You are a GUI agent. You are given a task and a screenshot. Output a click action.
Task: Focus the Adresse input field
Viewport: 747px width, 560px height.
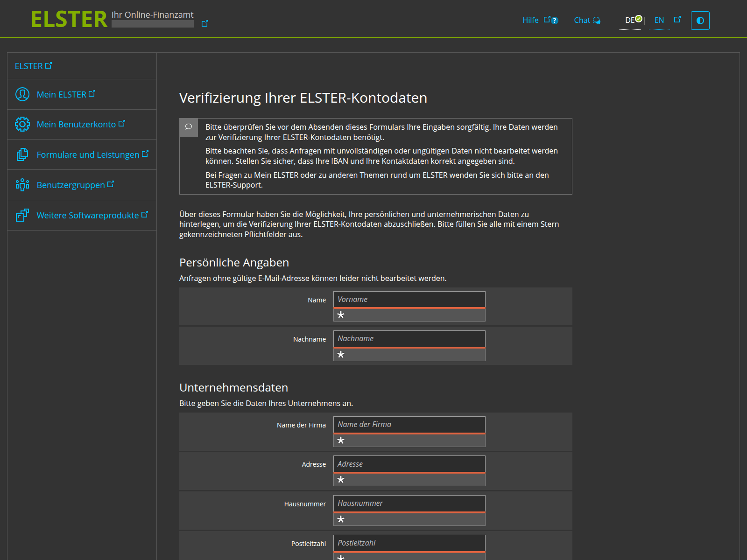[x=409, y=464]
